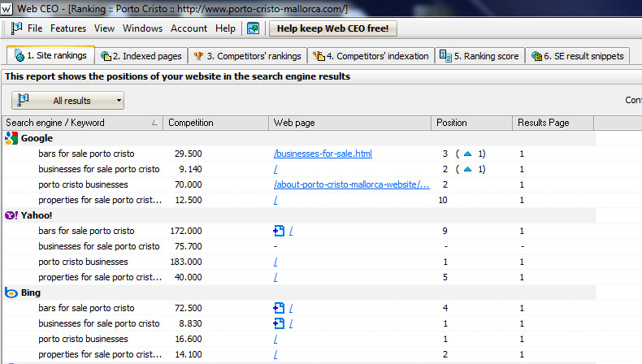Image resolution: width=642 pixels, height=364 pixels.
Task: Click the page icon in Bing bars for sale row
Action: click(x=279, y=308)
